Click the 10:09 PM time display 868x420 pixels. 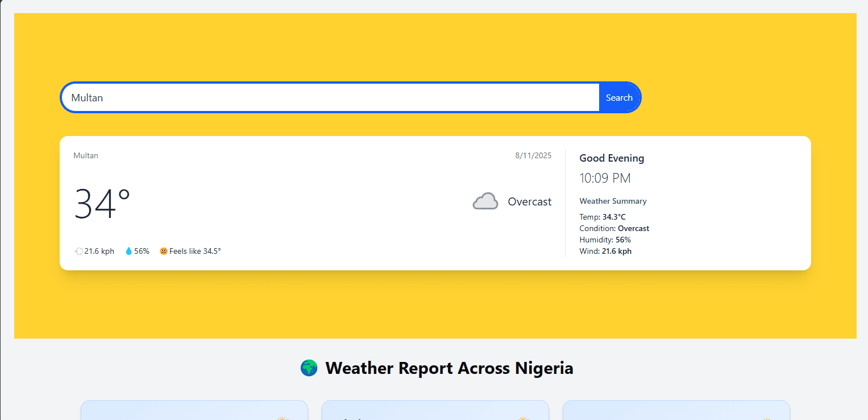[x=605, y=178]
